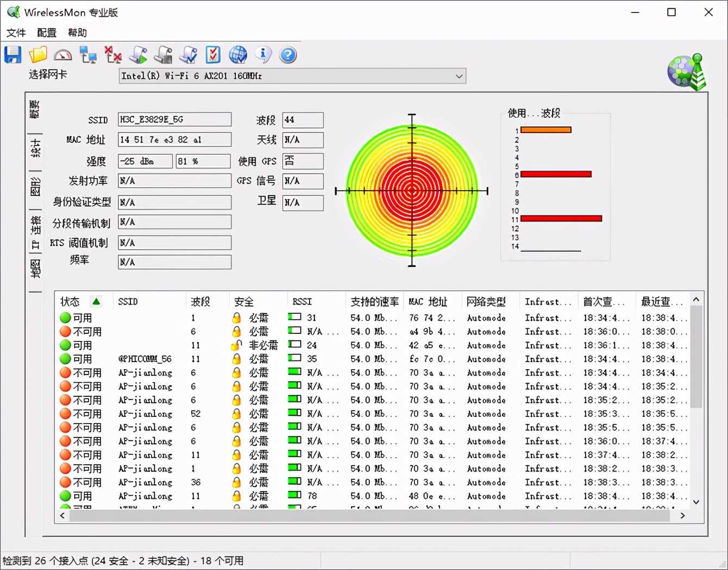Open a log file via folder icon
The width and height of the screenshot is (728, 570).
tap(37, 54)
